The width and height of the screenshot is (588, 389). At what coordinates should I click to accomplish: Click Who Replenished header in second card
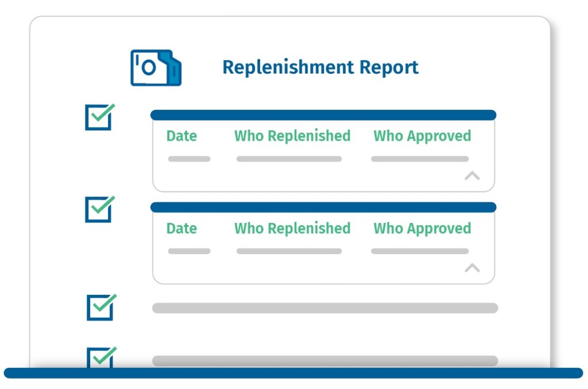[292, 228]
